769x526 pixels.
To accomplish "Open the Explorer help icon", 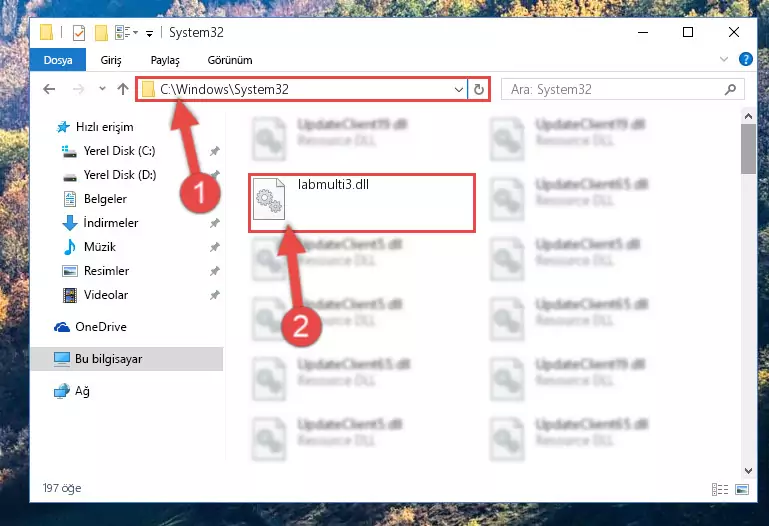I will 745,59.
